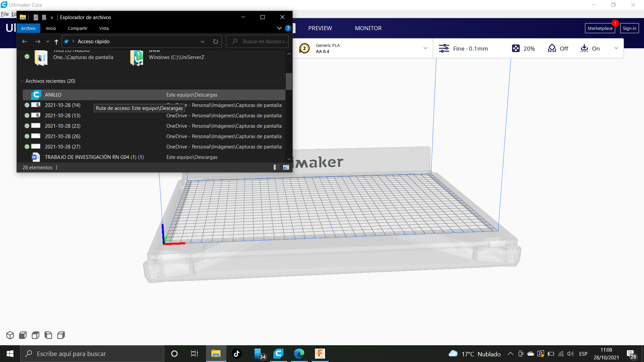The image size is (644, 362).
Task: Open the 17°C Nublado weather widget
Action: [475, 354]
